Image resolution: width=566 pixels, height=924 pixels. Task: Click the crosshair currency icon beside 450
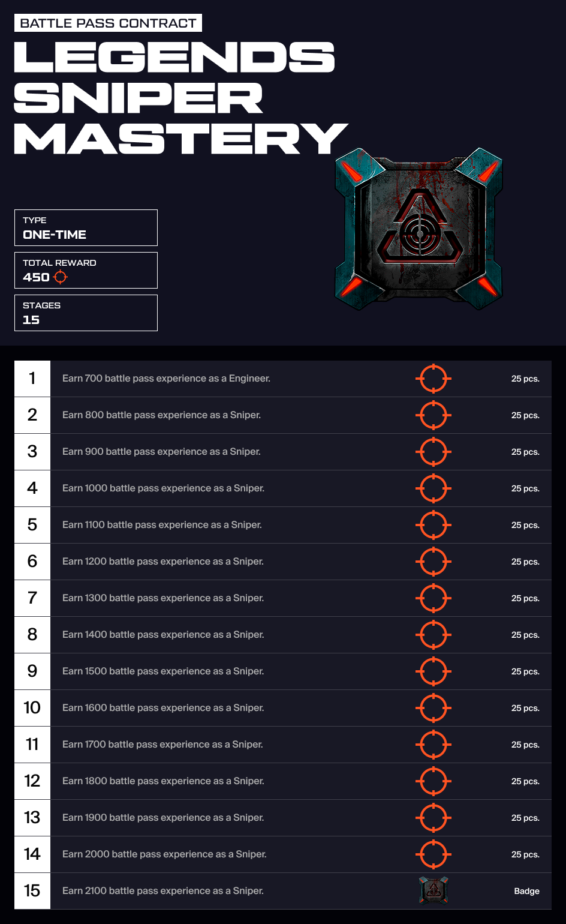[61, 277]
